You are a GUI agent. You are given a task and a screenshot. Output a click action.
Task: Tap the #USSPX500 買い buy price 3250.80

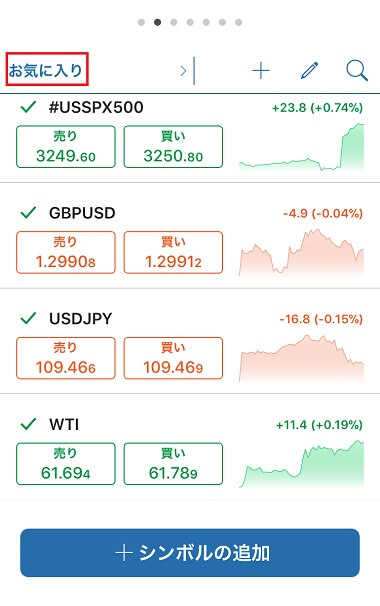(x=173, y=147)
